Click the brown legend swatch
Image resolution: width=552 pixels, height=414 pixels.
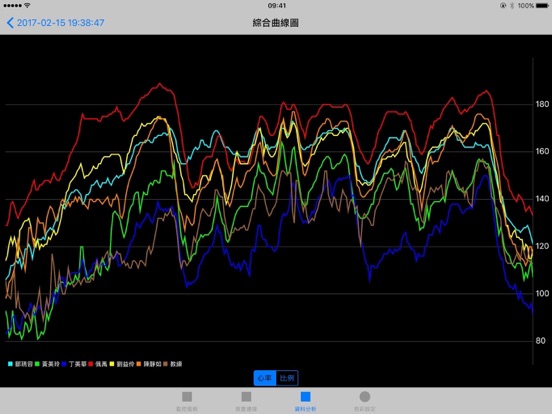point(165,364)
